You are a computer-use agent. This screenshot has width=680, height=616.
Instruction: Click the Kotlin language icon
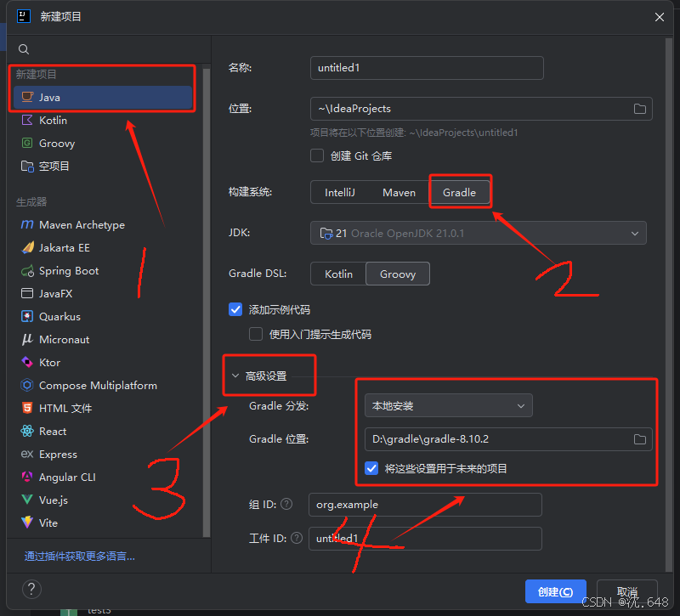click(x=27, y=120)
